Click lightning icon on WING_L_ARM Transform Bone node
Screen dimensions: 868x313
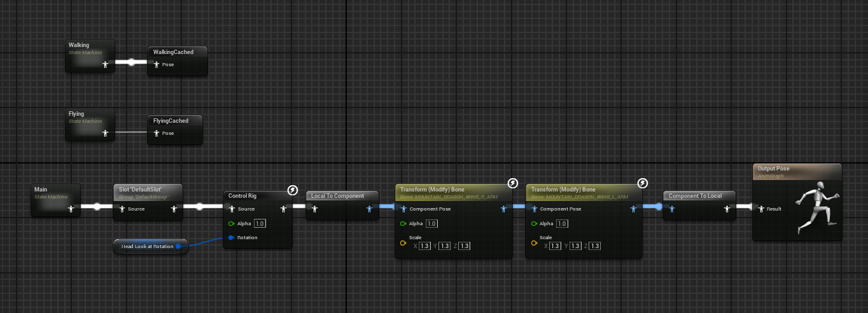(x=643, y=184)
